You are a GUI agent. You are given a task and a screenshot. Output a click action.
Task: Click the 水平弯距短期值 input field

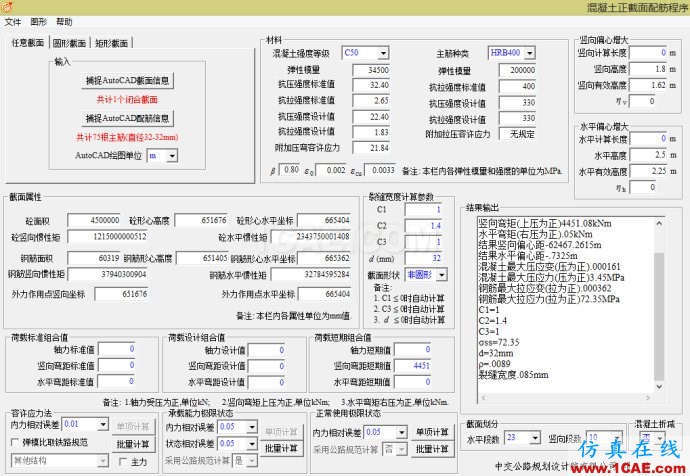[413, 382]
